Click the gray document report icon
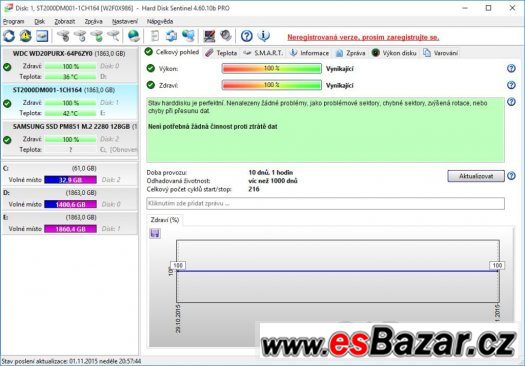Screen dimensions: 525x366 (x=155, y=36)
